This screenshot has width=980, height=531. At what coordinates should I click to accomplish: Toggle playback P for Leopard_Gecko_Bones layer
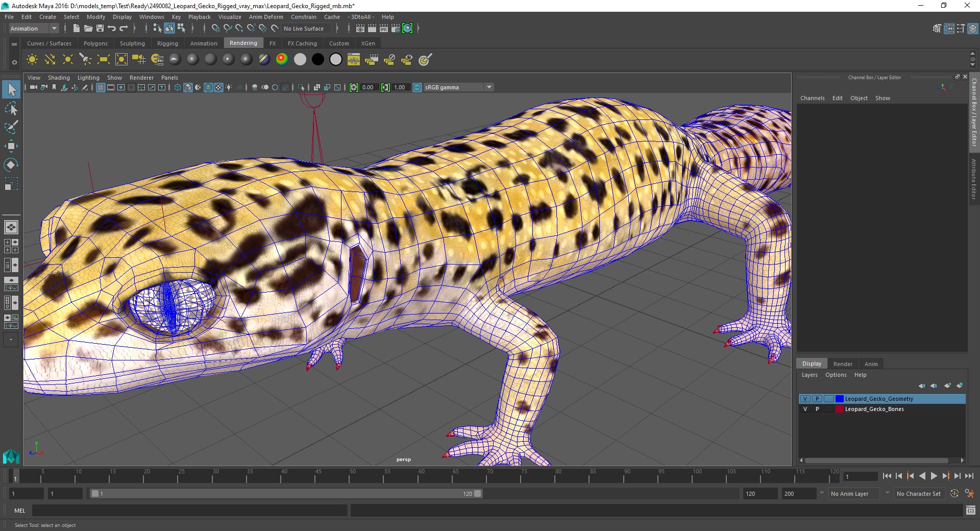[817, 409]
